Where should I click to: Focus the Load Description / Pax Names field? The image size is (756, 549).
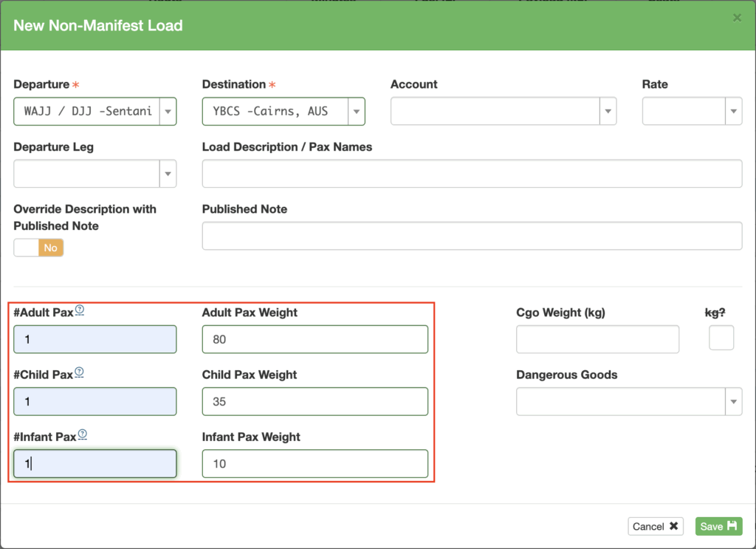click(x=472, y=174)
